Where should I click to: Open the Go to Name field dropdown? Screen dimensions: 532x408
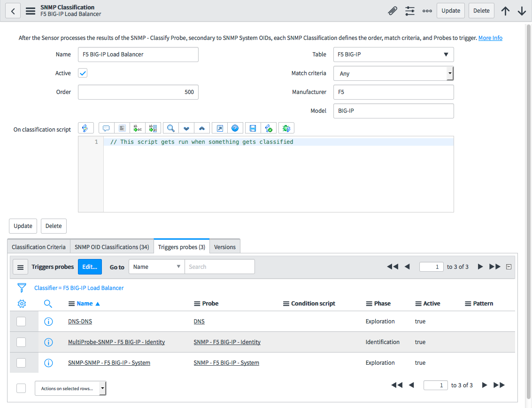click(x=157, y=267)
